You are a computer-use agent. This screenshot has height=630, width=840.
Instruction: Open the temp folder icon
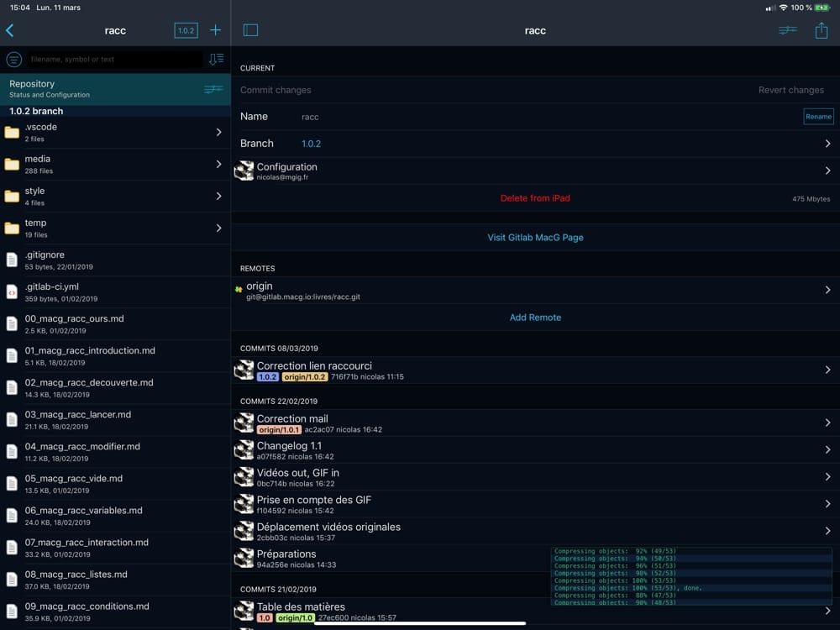click(12, 228)
